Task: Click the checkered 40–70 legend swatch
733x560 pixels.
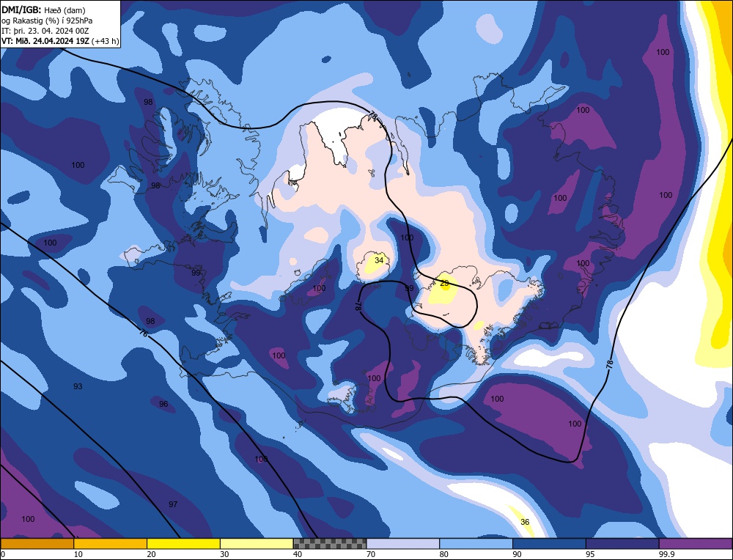Action: pyautogui.click(x=330, y=543)
